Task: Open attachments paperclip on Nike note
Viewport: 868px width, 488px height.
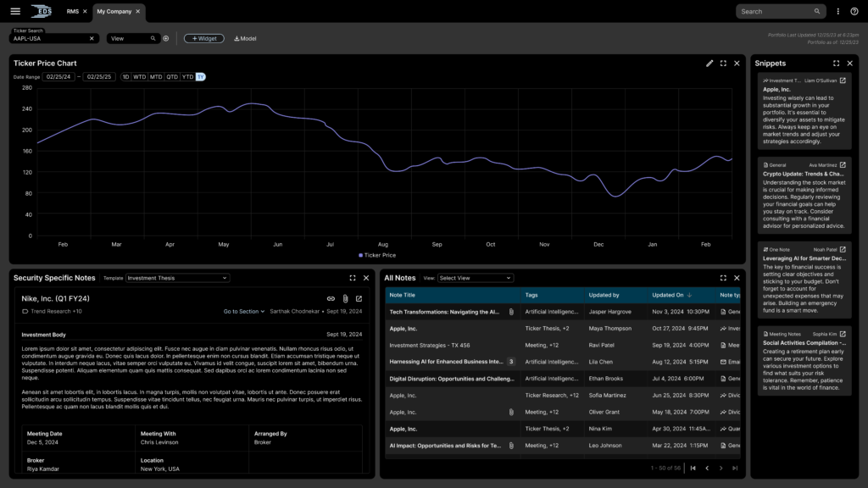Action: [x=346, y=299]
